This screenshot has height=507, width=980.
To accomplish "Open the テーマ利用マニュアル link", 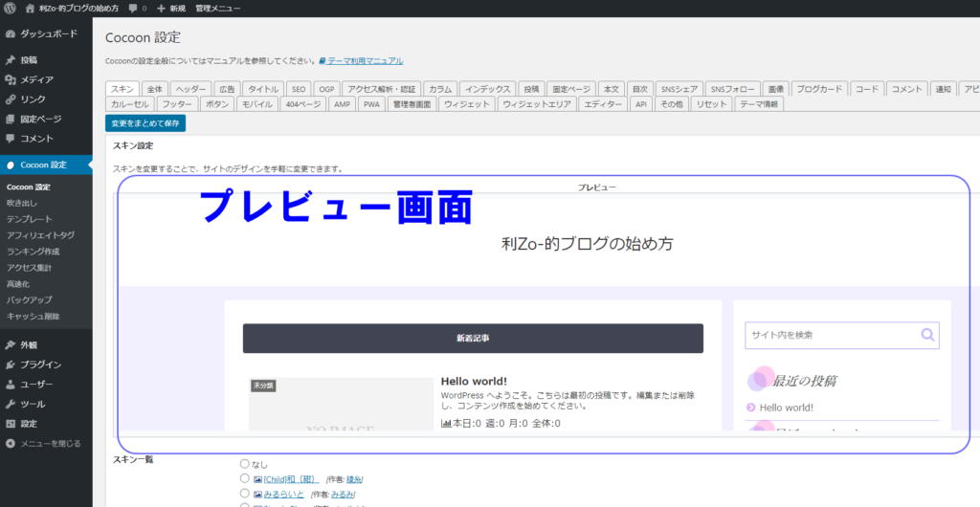I will click(x=365, y=60).
